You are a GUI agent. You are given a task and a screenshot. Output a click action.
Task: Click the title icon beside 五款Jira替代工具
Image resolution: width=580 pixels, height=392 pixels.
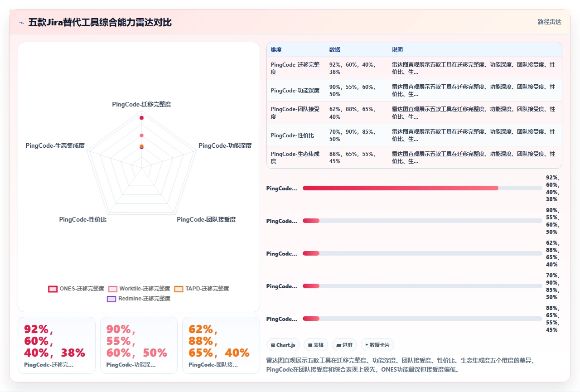[x=22, y=23]
